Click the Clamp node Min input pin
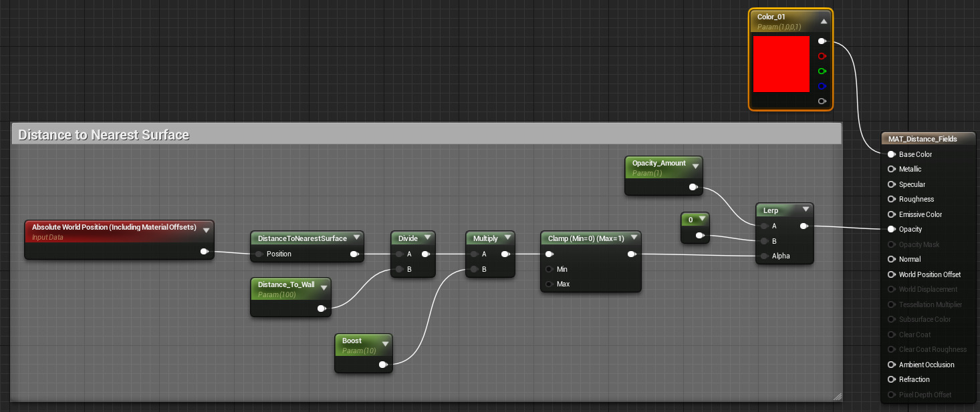980x412 pixels. point(549,269)
